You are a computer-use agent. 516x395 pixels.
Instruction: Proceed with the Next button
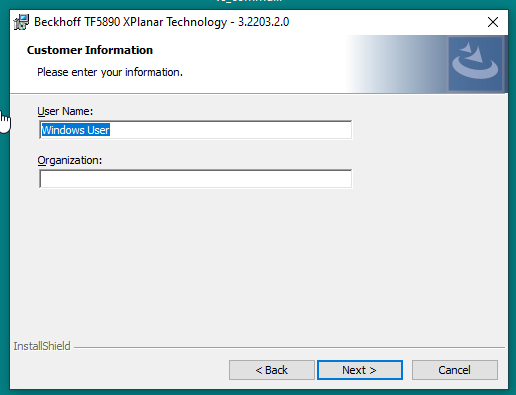coord(360,370)
